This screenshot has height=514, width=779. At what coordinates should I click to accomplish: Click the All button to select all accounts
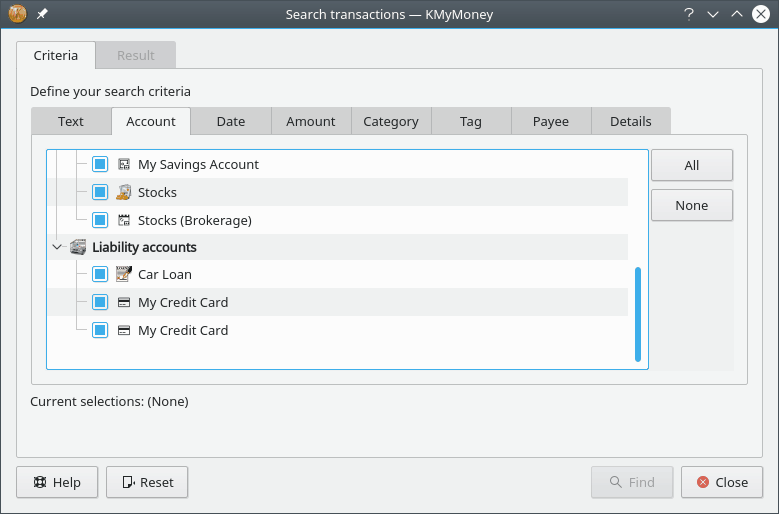pyautogui.click(x=692, y=165)
